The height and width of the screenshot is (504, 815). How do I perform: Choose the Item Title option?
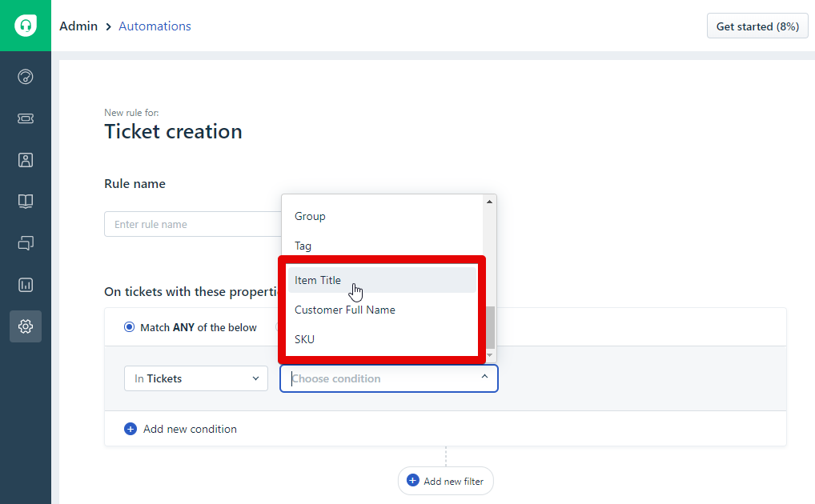[382, 280]
